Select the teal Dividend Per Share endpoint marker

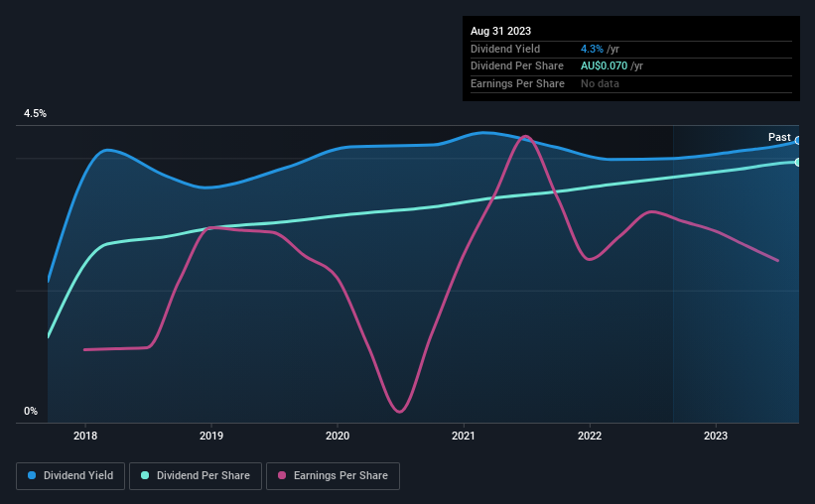[798, 162]
